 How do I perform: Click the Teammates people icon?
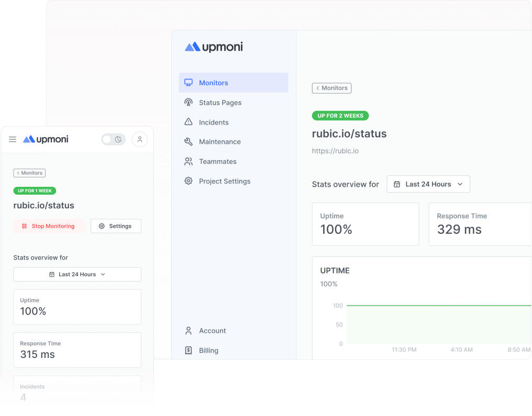coord(189,162)
